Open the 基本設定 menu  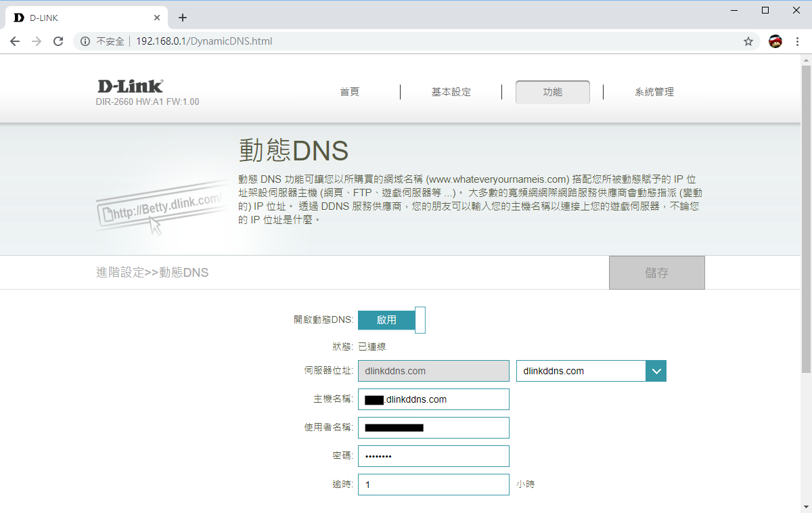[x=451, y=92]
